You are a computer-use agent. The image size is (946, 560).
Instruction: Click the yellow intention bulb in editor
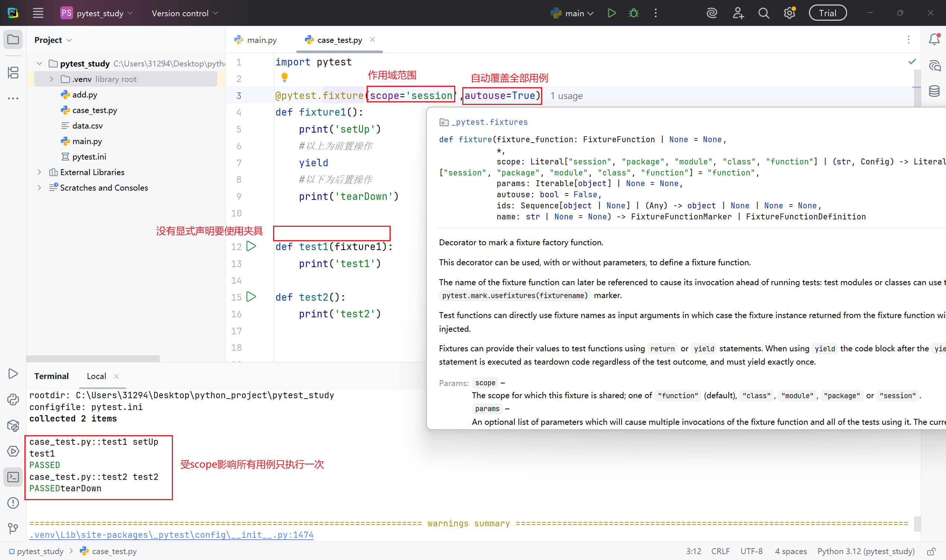285,77
